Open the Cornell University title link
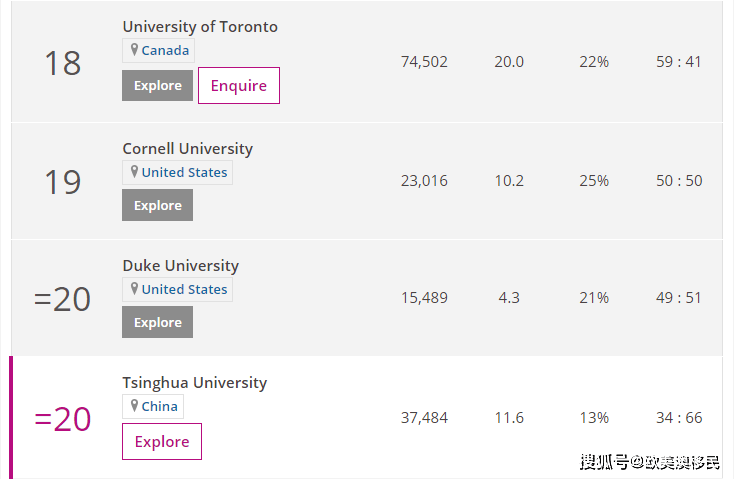 (x=188, y=149)
